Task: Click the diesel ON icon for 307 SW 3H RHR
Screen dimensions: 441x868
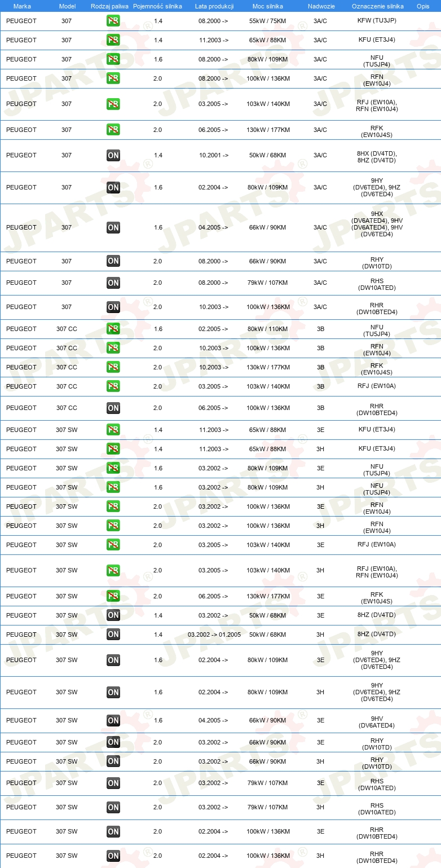Action: pyautogui.click(x=113, y=856)
